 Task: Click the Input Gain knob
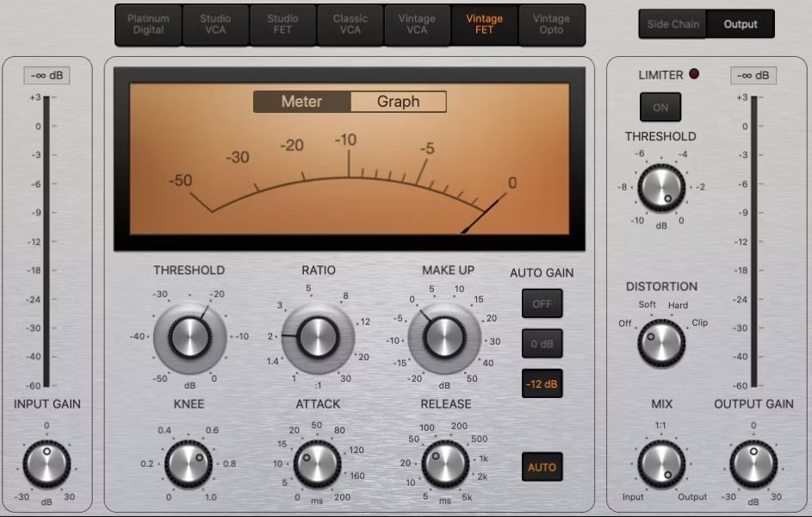(x=46, y=464)
